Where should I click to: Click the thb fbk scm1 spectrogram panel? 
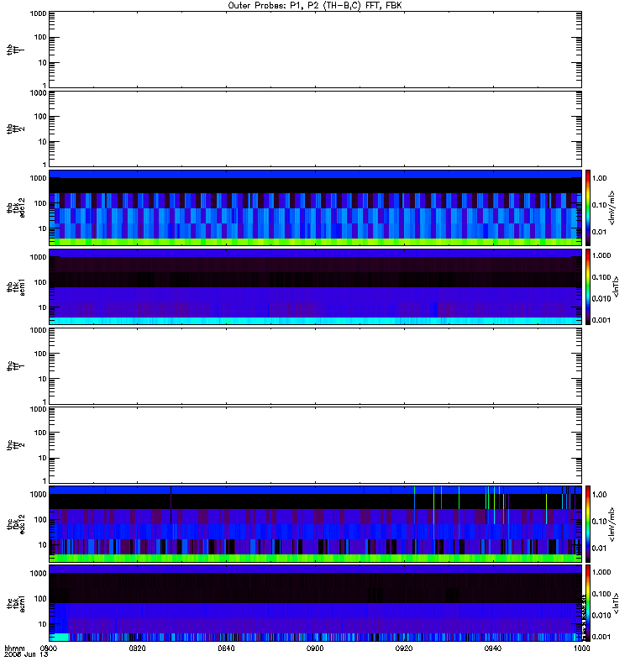click(x=315, y=286)
